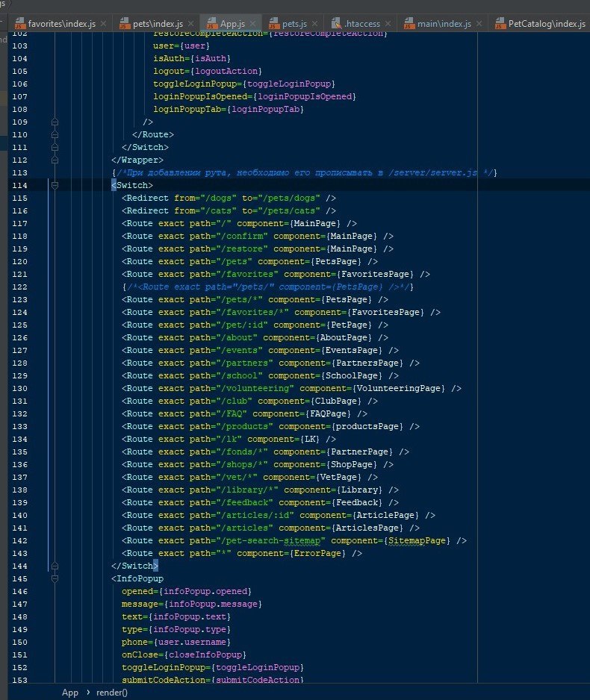590x700 pixels.
Task: Click Feedback component on line 139
Action: [357, 503]
